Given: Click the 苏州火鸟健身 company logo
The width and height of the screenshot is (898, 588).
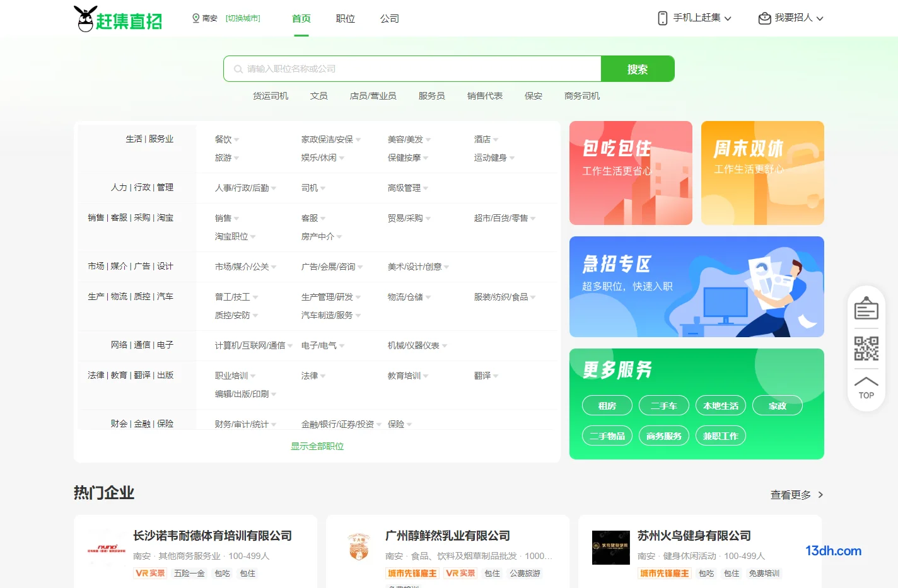Looking at the screenshot, I should (x=610, y=548).
